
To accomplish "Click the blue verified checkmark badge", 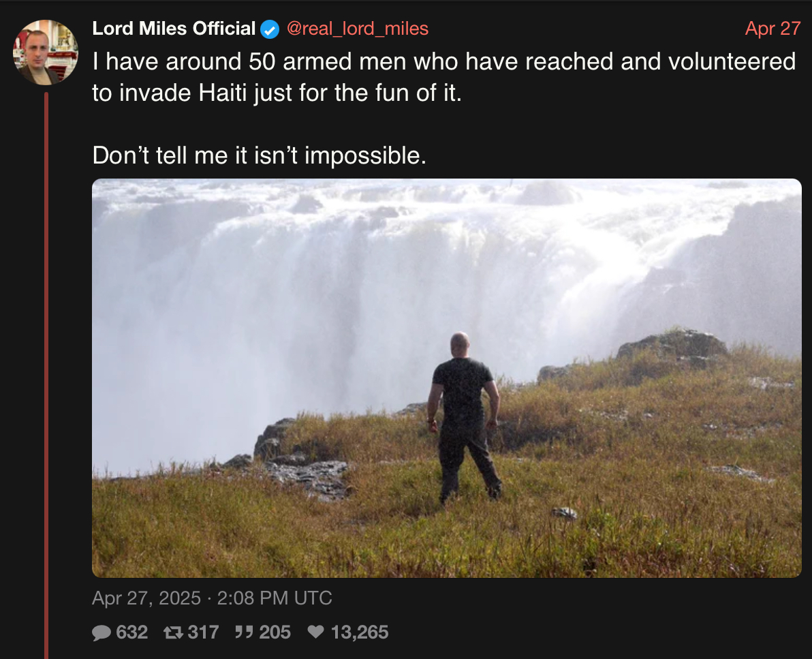I will coord(270,29).
